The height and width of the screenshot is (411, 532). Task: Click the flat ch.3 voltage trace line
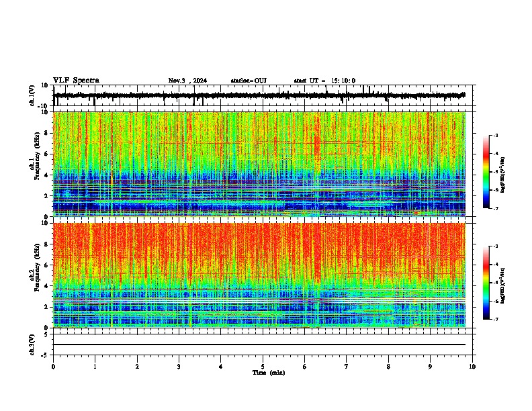tap(259, 345)
